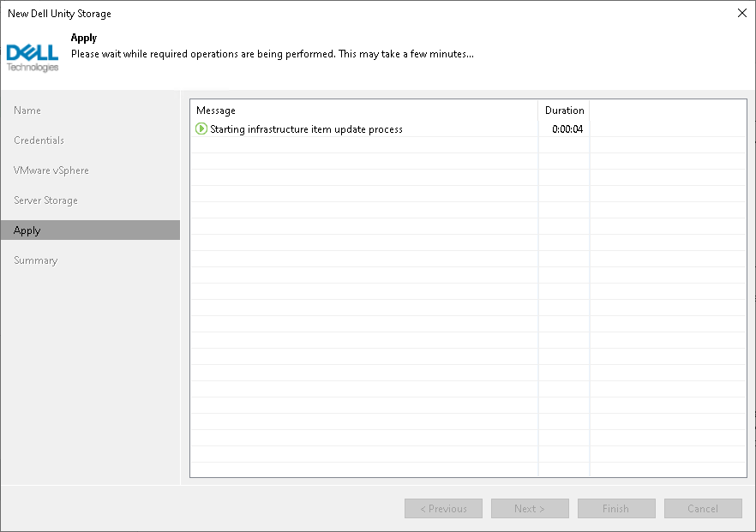Select 'Starting infrastructure item update process' row
The width and height of the screenshot is (756, 532).
tap(468, 129)
